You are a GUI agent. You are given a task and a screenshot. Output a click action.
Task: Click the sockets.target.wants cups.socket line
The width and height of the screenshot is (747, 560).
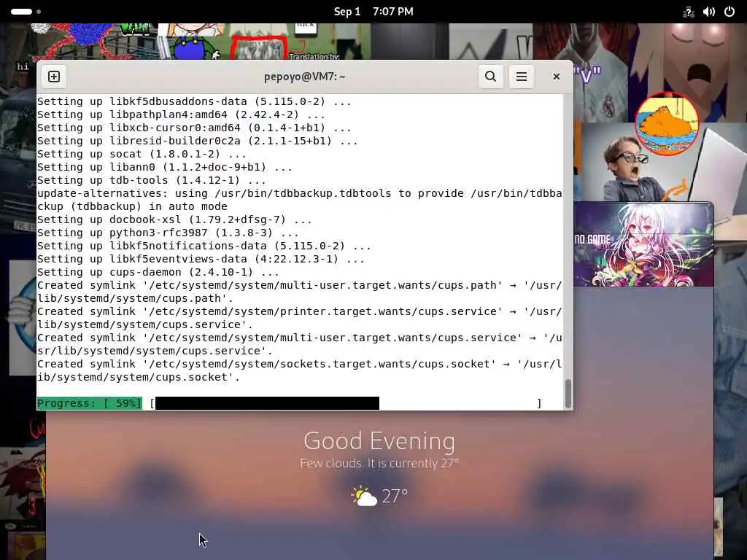300,370
